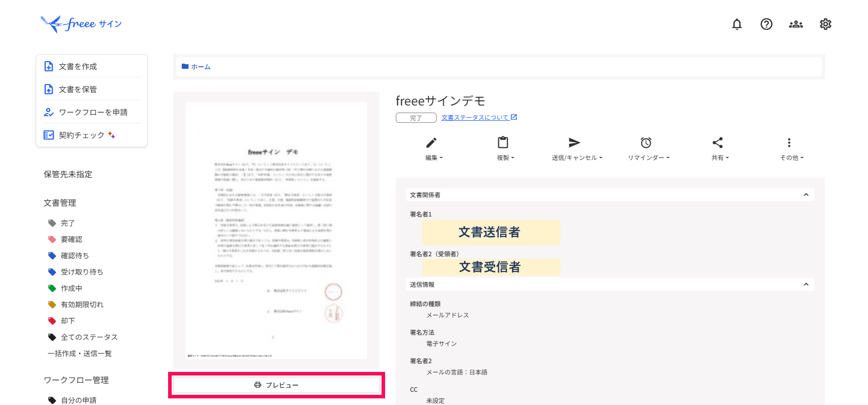Click the 文書受信者 yellow label

tap(491, 267)
